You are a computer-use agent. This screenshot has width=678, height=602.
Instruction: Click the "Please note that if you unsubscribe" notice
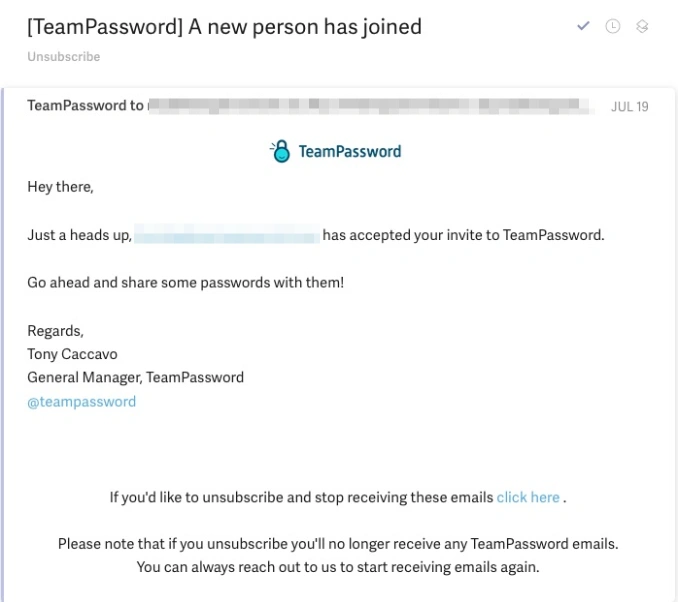(x=338, y=544)
